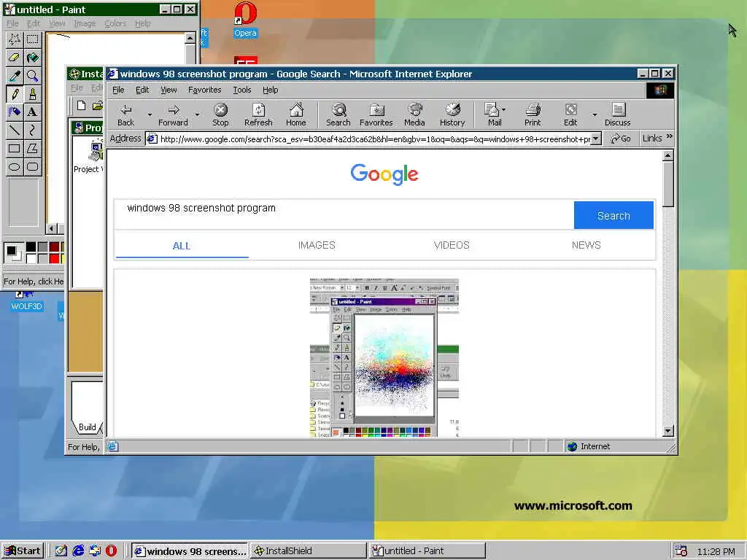This screenshot has height=560, width=747.
Task: Pick the dark red swatch in Paint palette
Action: click(x=54, y=246)
